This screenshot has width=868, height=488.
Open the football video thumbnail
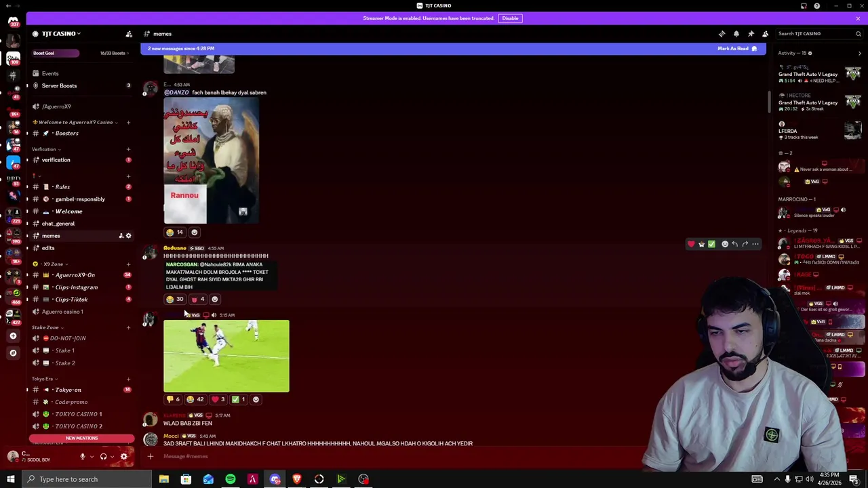click(226, 357)
